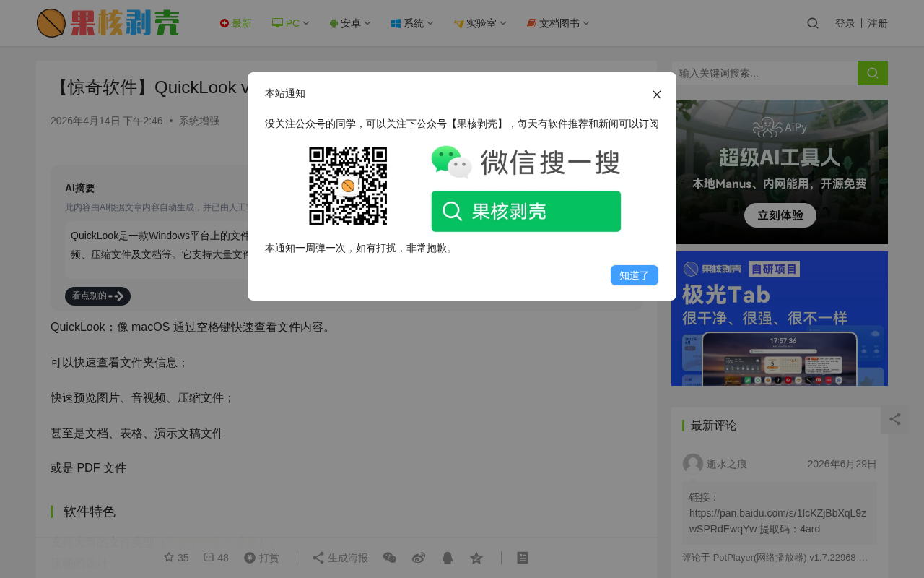The width and height of the screenshot is (924, 578).
Task: Click the 软件特色 heading
Action: coord(90,512)
